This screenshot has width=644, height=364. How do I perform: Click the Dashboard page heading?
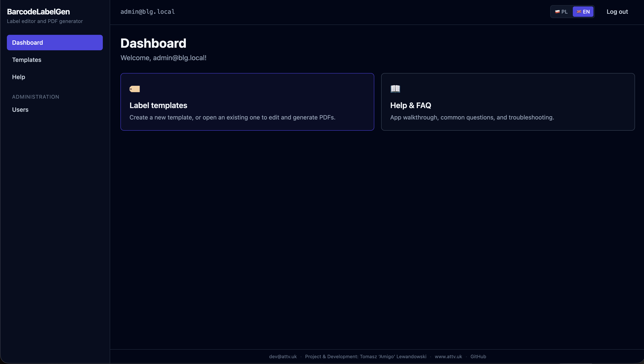tap(153, 43)
